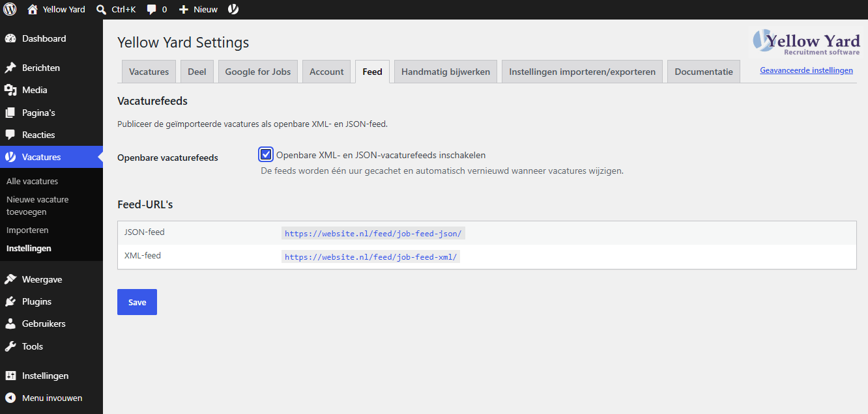Image resolution: width=868 pixels, height=414 pixels.
Task: Click the text 'Openbare XML- en JSON-vacaturefeeds inschakelen'
Action: pyautogui.click(x=381, y=155)
